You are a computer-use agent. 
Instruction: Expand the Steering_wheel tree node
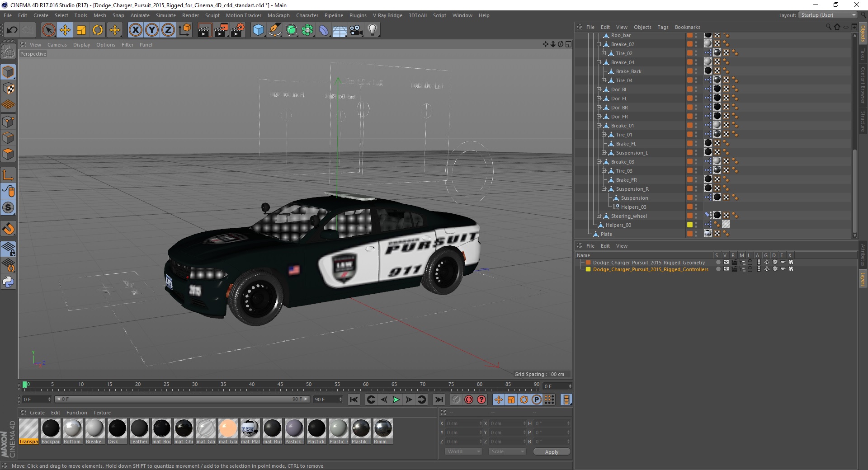coord(599,216)
